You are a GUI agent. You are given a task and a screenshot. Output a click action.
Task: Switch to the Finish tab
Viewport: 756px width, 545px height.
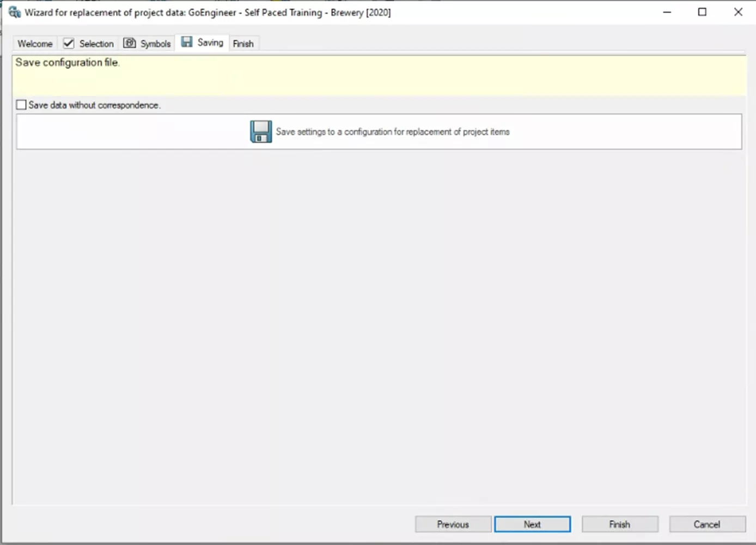pos(243,44)
